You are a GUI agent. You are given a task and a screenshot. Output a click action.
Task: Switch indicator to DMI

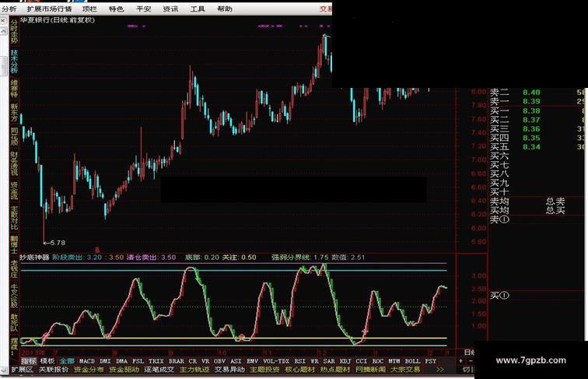click(105, 361)
